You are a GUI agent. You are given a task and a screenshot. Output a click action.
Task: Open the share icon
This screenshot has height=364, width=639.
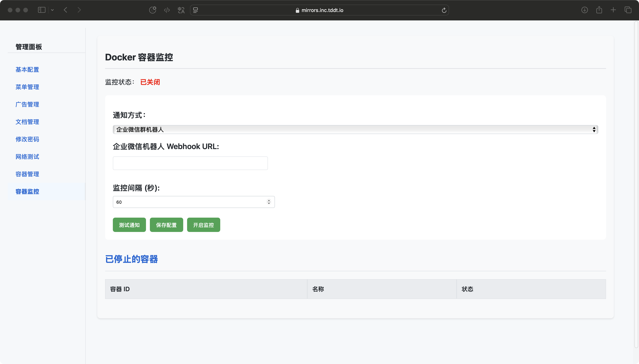(599, 10)
